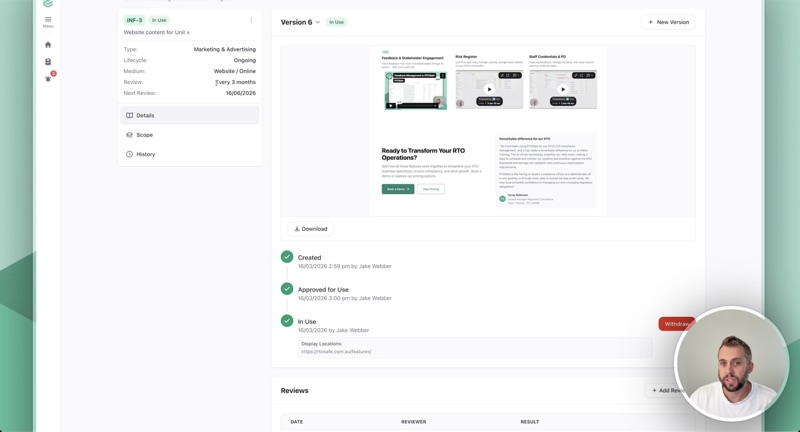800x432 pixels.
Task: Open the three-dot menu on INF-3 card
Action: tap(251, 20)
